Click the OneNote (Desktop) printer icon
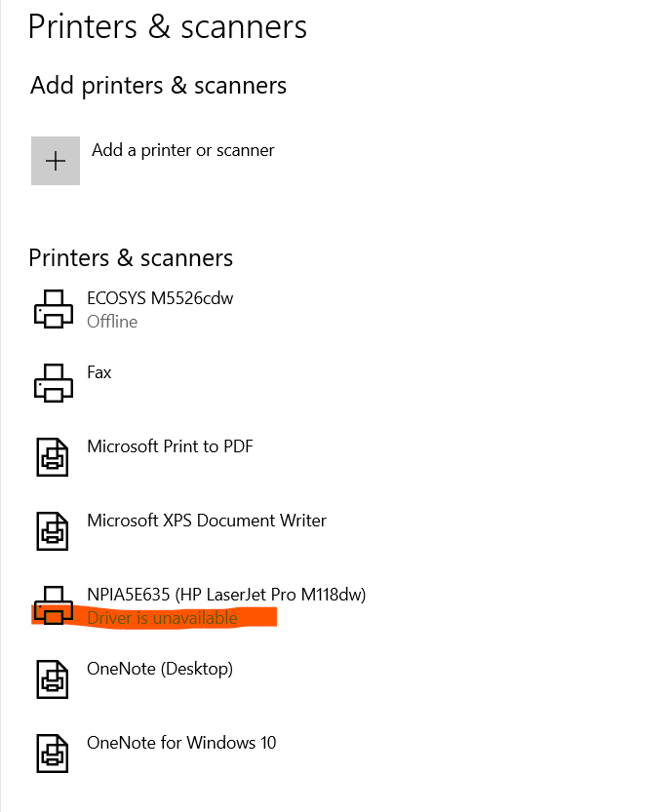The image size is (670, 812). coord(54,678)
